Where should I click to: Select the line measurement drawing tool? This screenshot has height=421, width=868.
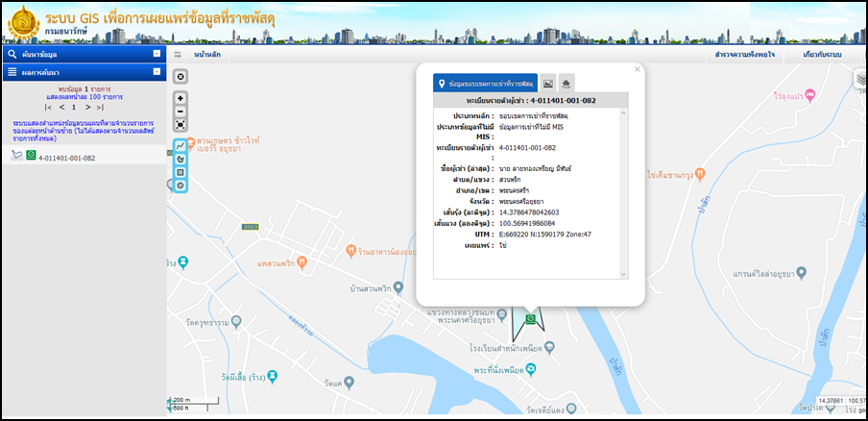point(181,146)
